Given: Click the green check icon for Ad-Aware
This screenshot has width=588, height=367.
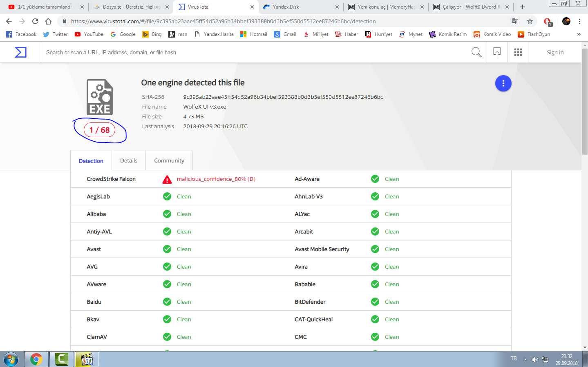Looking at the screenshot, I should pyautogui.click(x=375, y=179).
